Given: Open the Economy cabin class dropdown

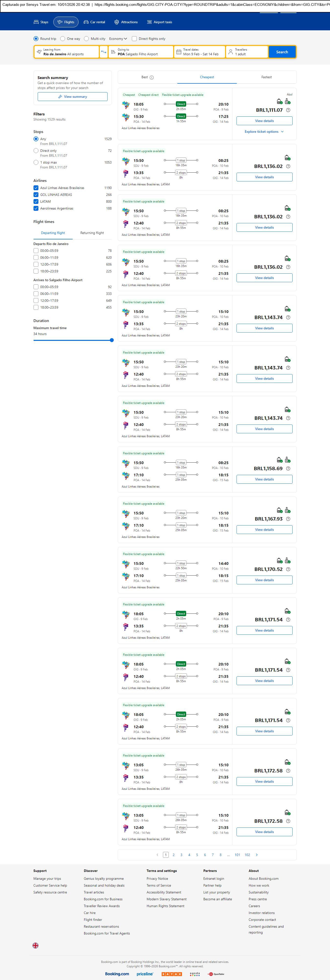Looking at the screenshot, I should tap(118, 39).
